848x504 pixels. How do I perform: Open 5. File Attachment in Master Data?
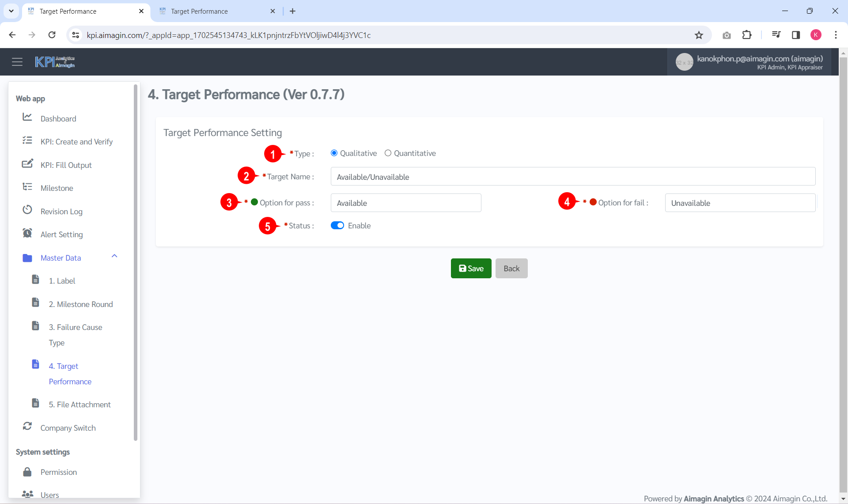[x=79, y=404]
